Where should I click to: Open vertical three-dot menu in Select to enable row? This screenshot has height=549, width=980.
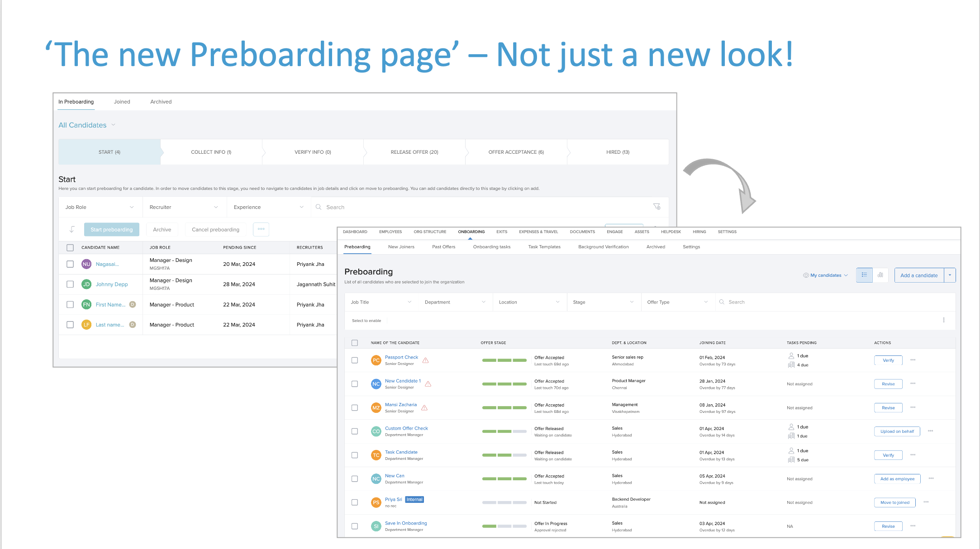pos(943,320)
